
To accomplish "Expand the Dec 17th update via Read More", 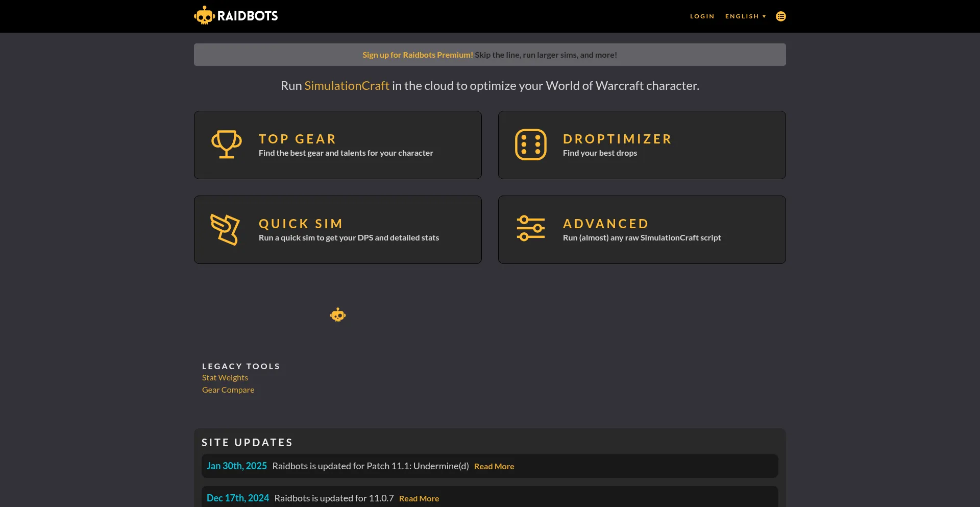I will [419, 498].
